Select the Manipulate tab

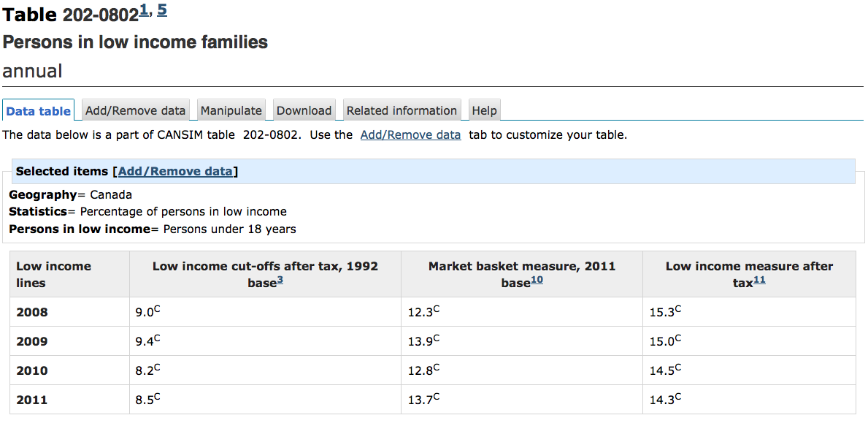coord(231,110)
